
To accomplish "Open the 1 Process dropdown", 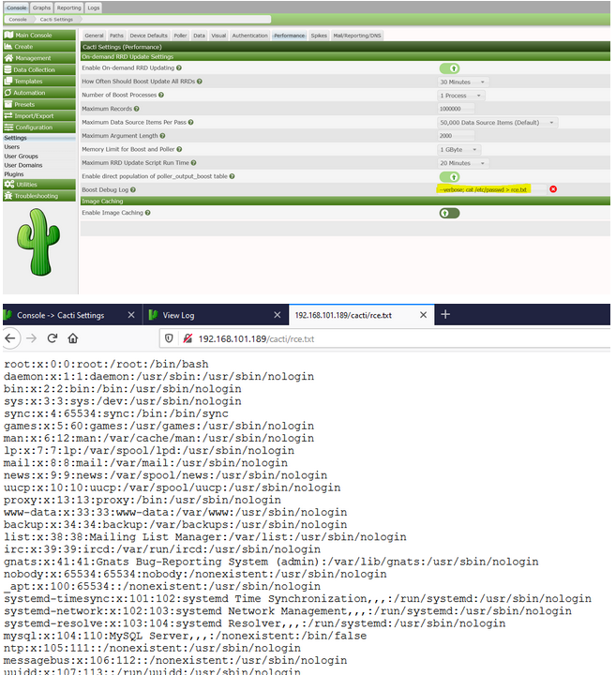I will [x=461, y=96].
